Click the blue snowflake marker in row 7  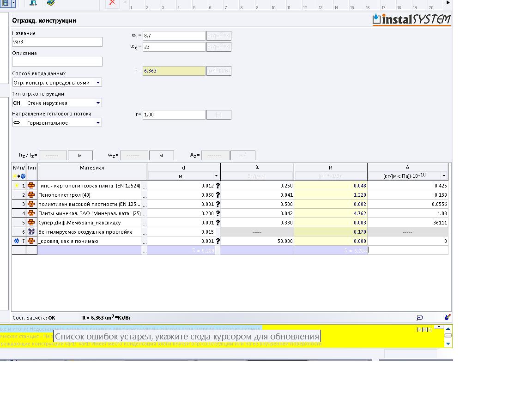(16, 241)
